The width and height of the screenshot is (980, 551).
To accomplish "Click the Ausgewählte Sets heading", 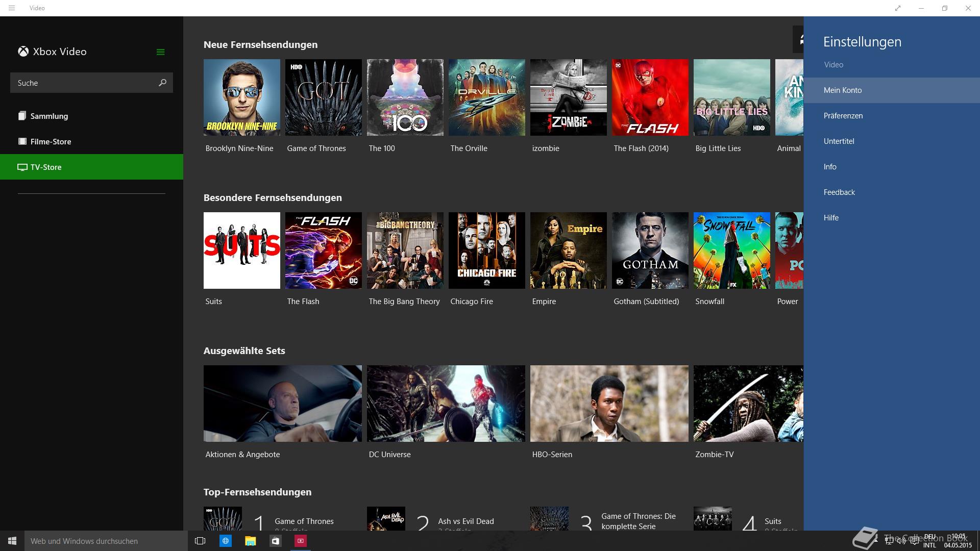I will (x=244, y=351).
